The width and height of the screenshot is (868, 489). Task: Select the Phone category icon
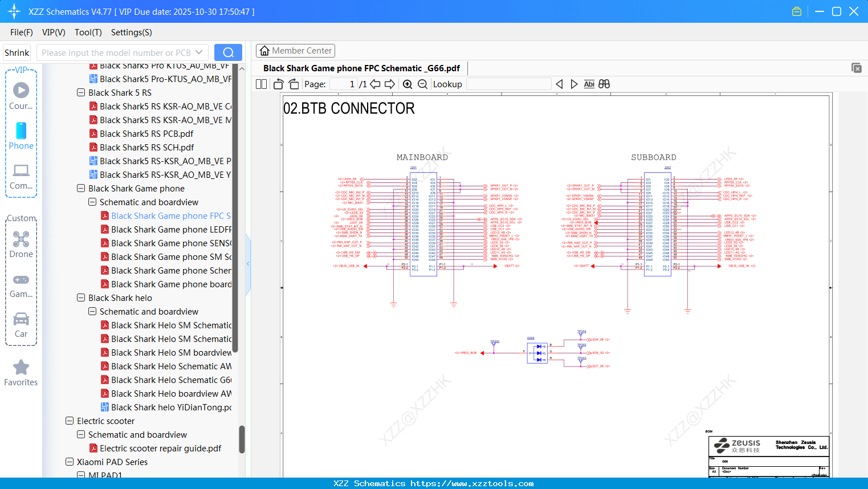point(21,131)
